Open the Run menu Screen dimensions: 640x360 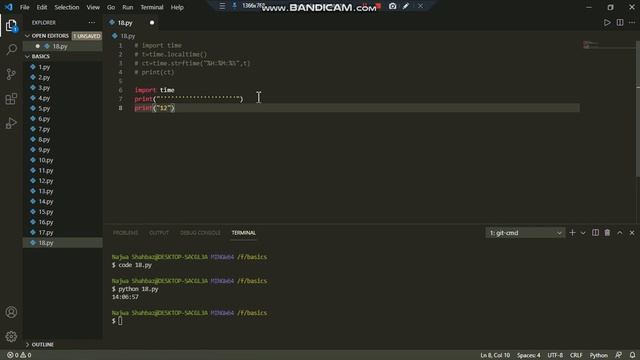point(128,7)
